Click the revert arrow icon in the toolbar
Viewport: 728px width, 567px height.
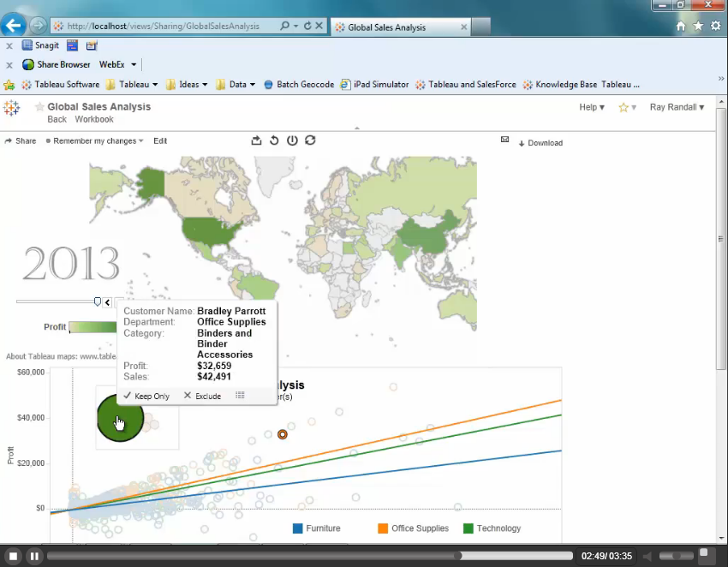click(274, 140)
